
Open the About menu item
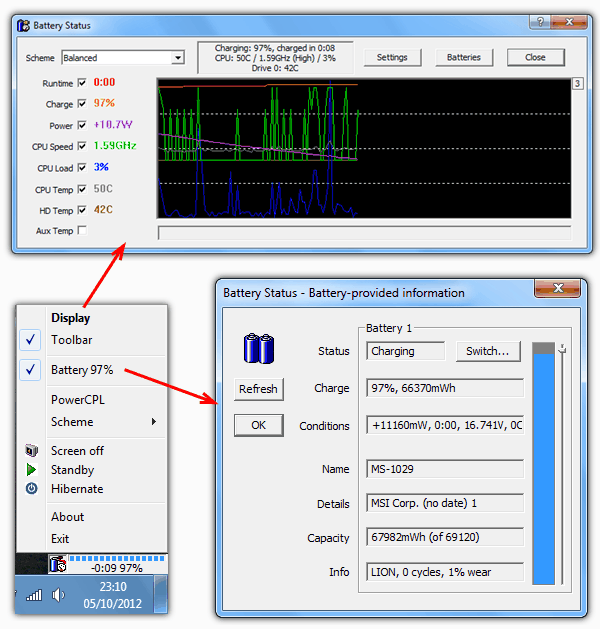tap(67, 517)
